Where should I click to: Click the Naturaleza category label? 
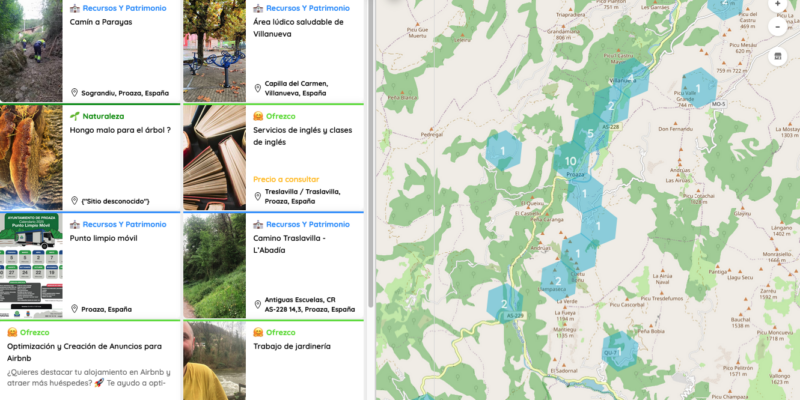tap(103, 116)
